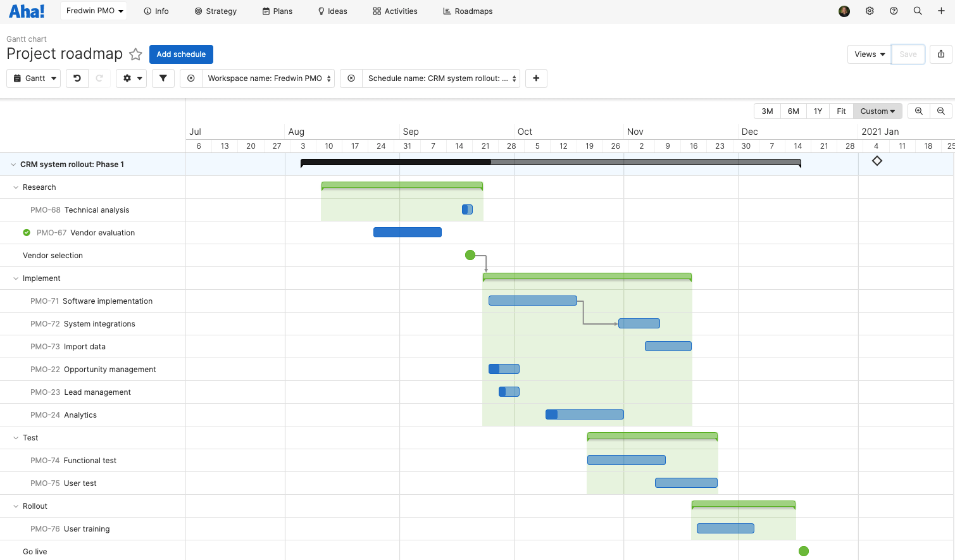
Task: Click the Vendor selection milestone dot
Action: point(470,255)
